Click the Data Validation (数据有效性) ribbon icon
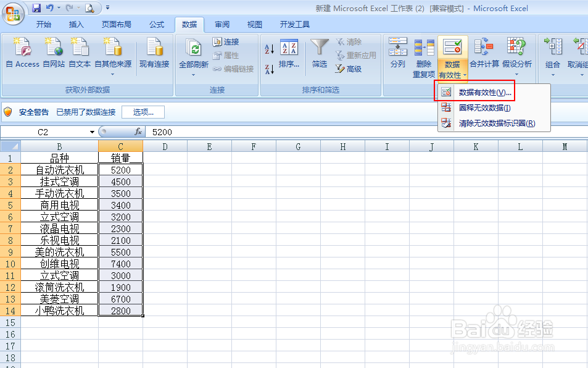588x368 pixels. 452,48
